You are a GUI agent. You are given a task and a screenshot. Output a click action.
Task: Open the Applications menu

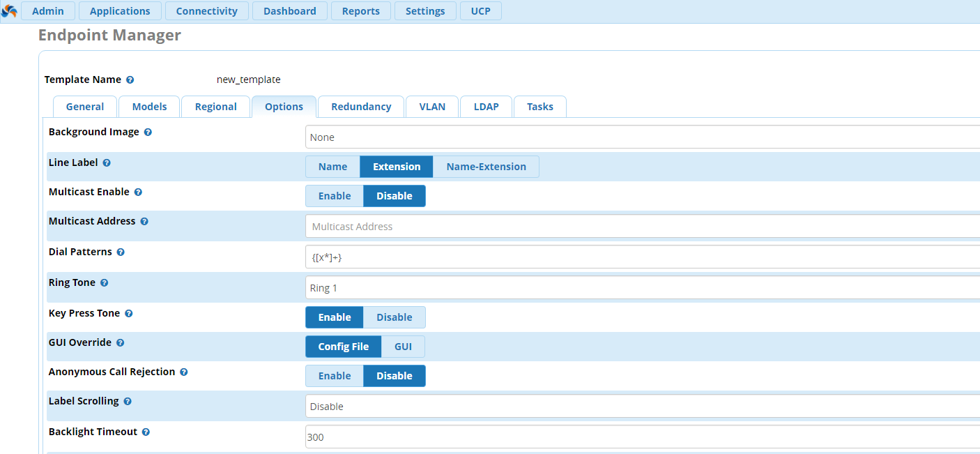pyautogui.click(x=120, y=11)
